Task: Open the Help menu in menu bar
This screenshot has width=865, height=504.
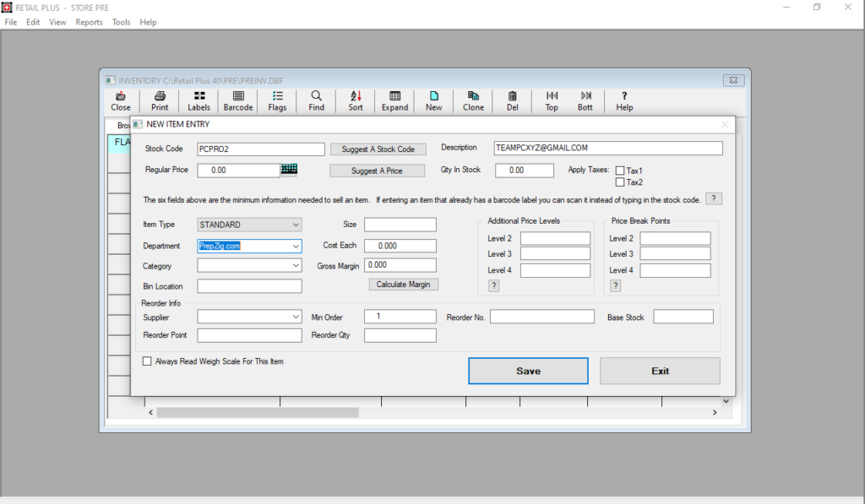Action: (x=148, y=22)
